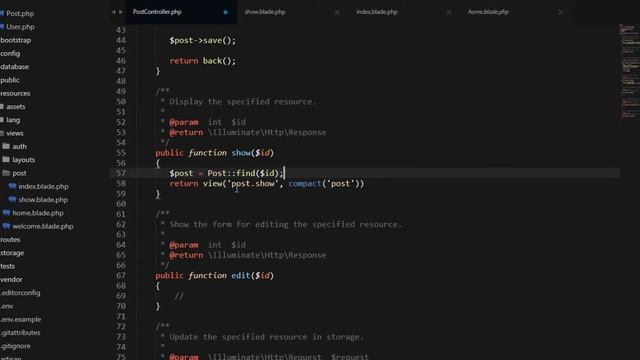This screenshot has height=360, width=640.
Task: Open the auth folder
Action: click(x=19, y=147)
